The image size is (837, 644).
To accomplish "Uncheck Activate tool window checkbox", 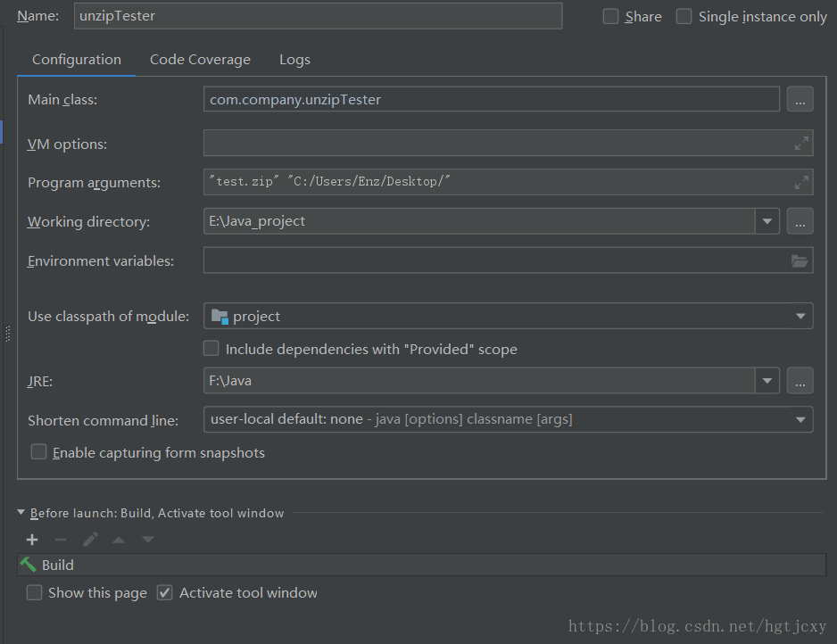I will pyautogui.click(x=164, y=593).
